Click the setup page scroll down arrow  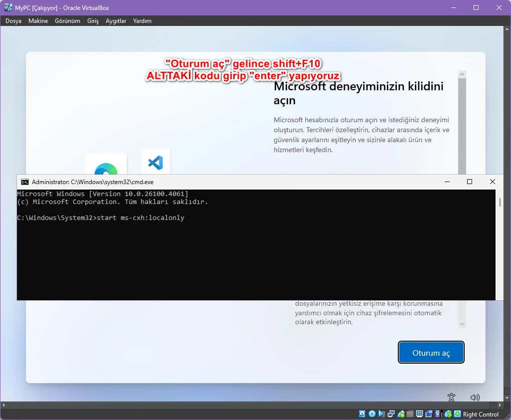pyautogui.click(x=462, y=324)
